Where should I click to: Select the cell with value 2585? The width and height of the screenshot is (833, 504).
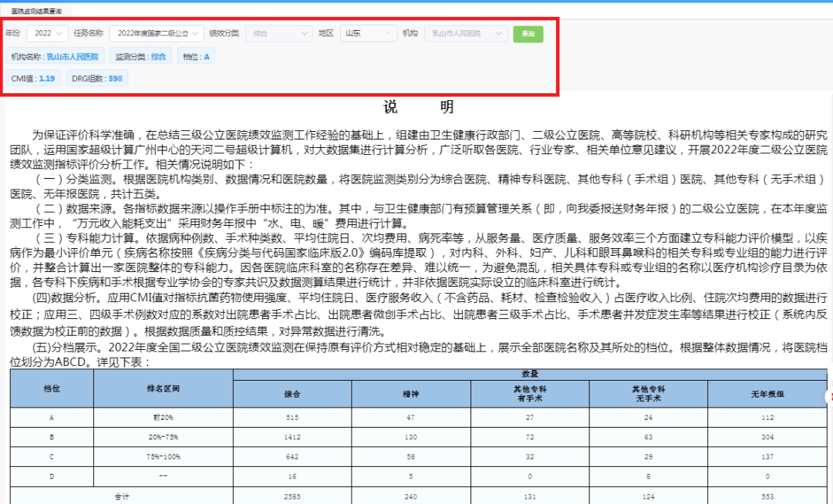[x=292, y=496]
